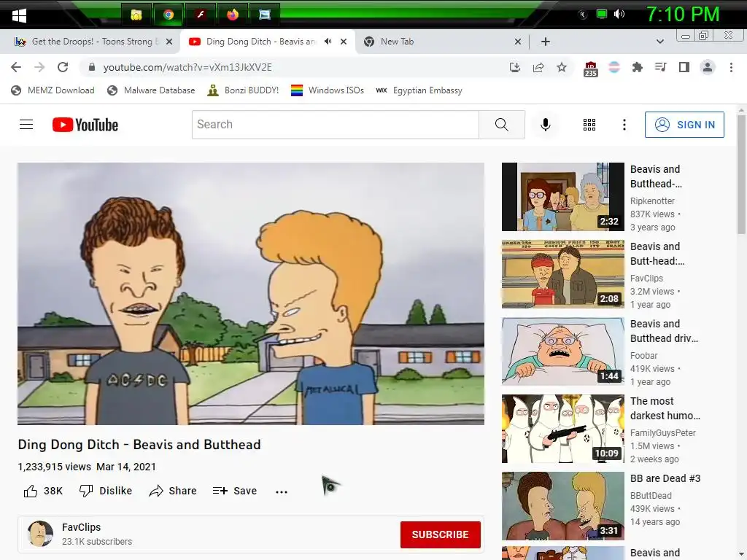Bookmark this page with the star icon
Image resolution: width=747 pixels, height=560 pixels.
[562, 67]
